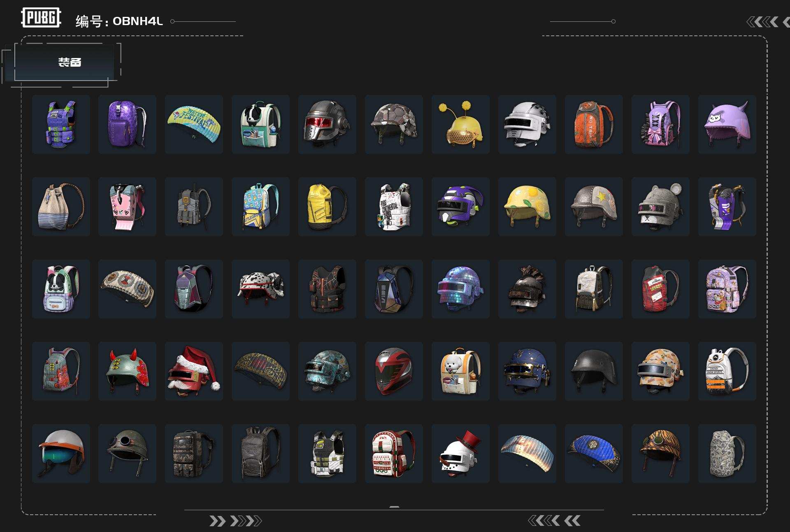Pick the white vest with yellow label
This screenshot has width=790, height=532.
327,453
